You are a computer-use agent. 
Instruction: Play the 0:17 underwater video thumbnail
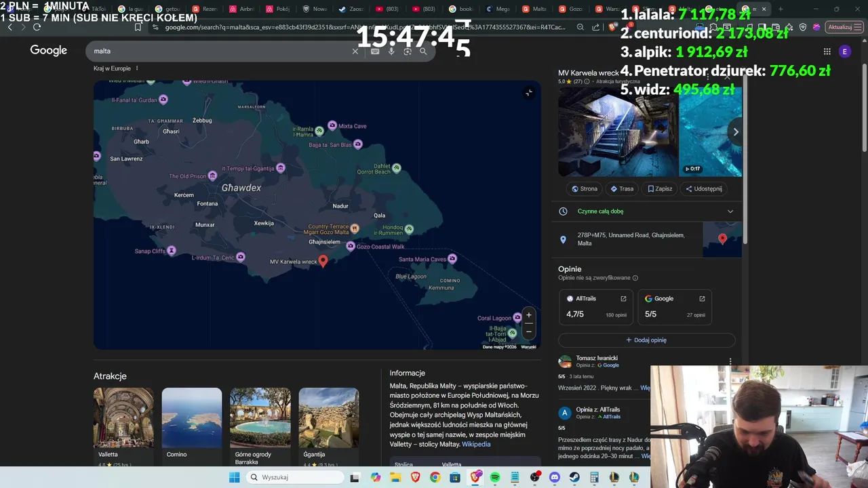[711, 132]
